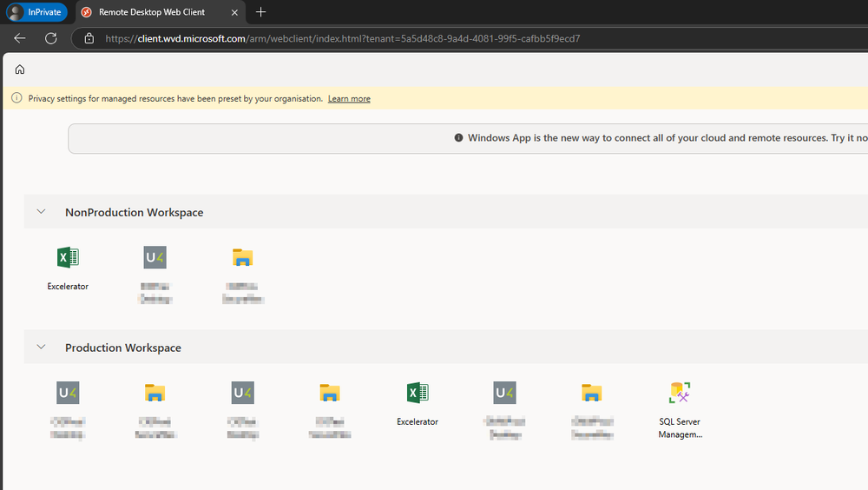Close the Remote Desktop Web Client tab

point(234,12)
